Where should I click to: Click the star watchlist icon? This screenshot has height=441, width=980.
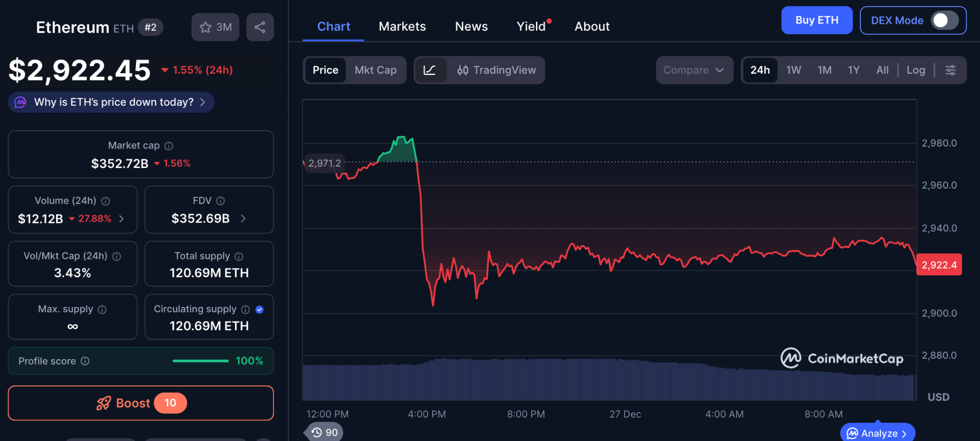point(206,27)
